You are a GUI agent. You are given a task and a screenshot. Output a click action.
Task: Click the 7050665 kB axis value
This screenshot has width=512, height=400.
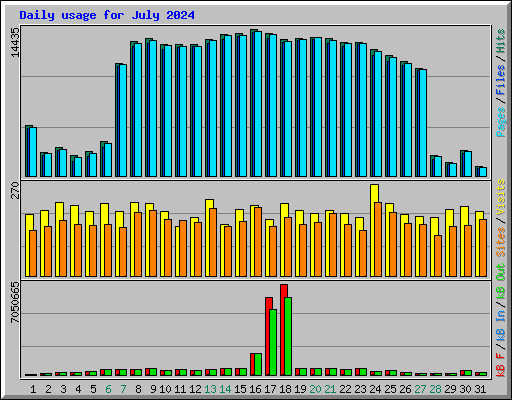tap(15, 302)
